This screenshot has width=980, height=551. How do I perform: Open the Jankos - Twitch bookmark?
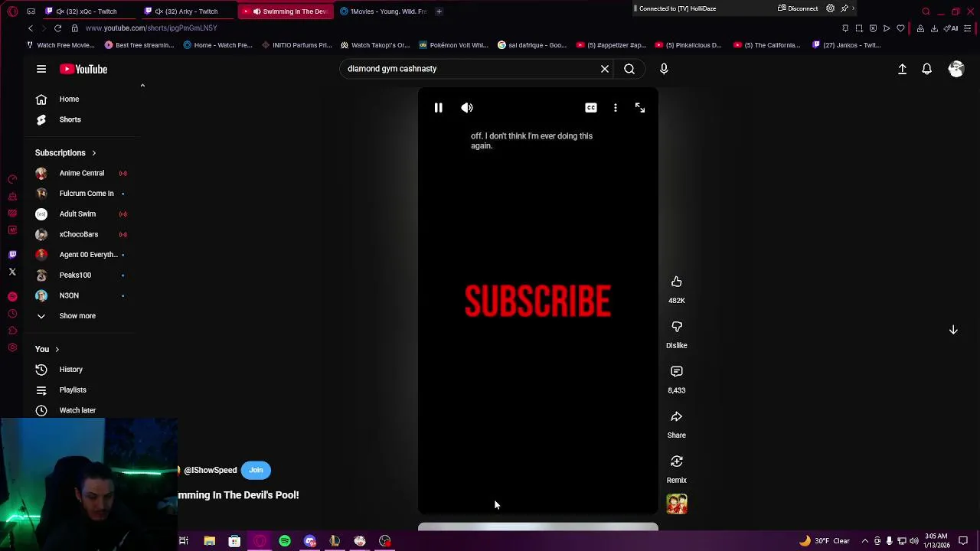[847, 45]
